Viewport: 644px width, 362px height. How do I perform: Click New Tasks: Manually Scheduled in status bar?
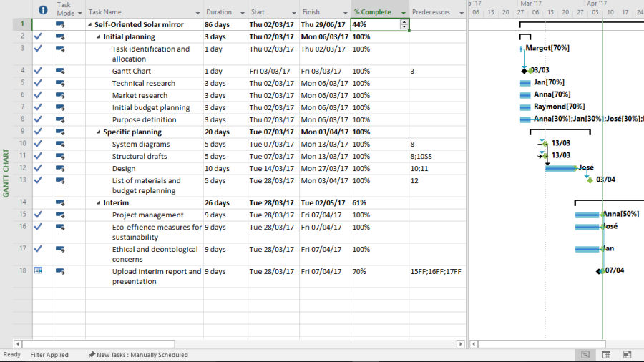[138, 355]
